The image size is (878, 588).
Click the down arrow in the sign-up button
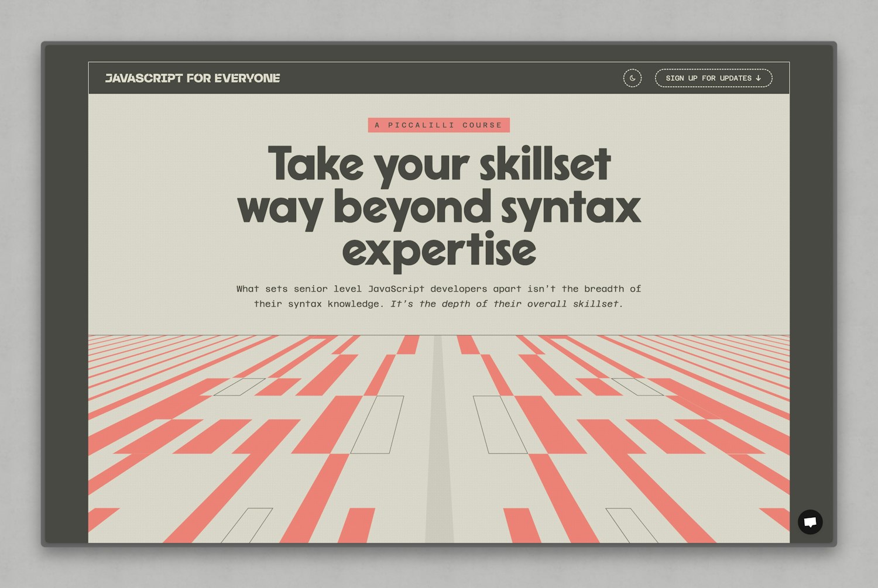759,78
